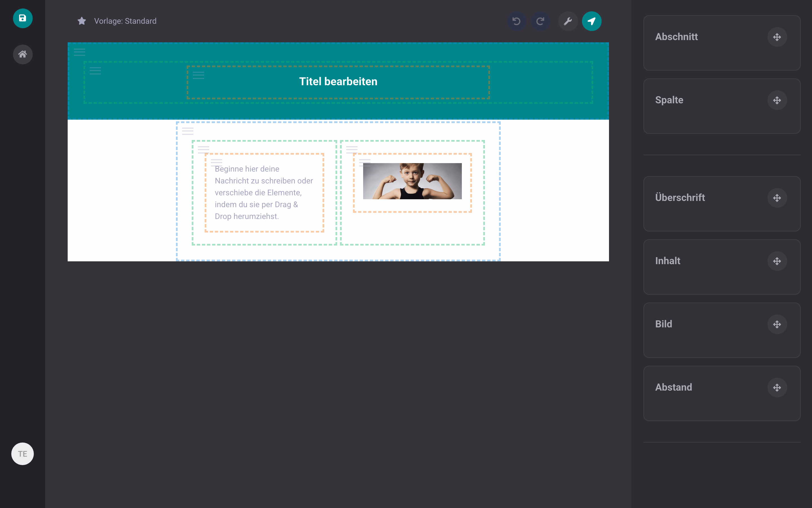Screen dimensions: 812x508
Task: Click the move icon on Überschrift card
Action: (777, 198)
